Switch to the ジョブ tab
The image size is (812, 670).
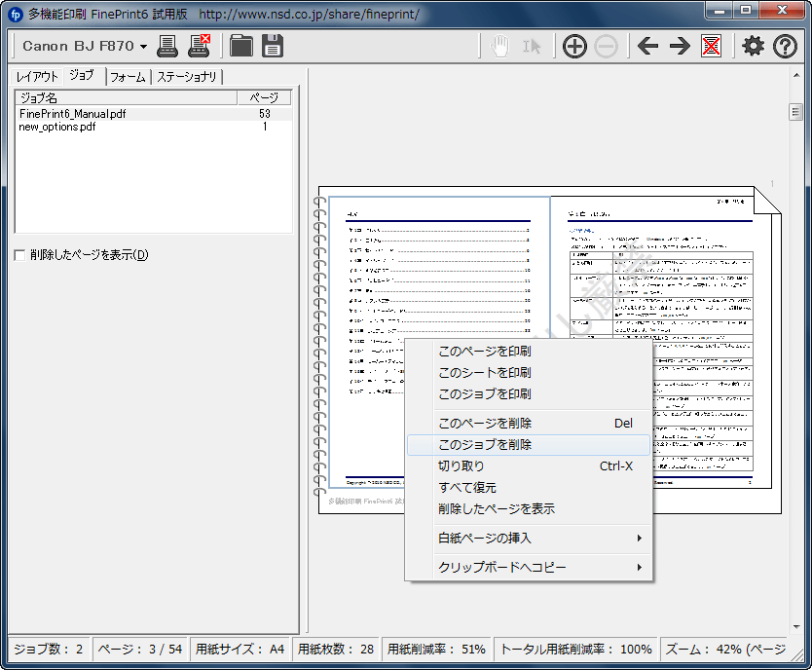[84, 76]
